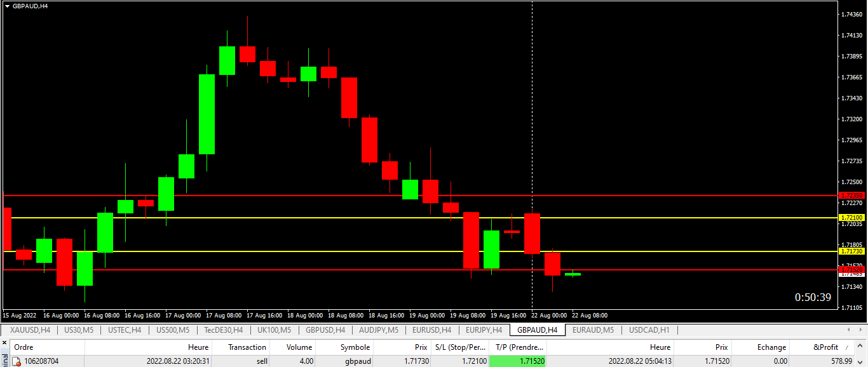This screenshot has width=868, height=367.
Task: Click the 1.74360 price axis label
Action: coord(851,14)
